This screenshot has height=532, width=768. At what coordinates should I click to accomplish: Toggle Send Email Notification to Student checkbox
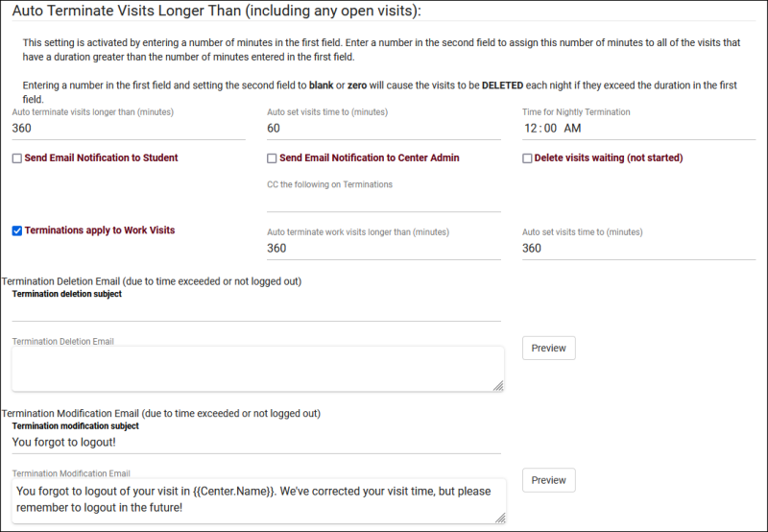(17, 158)
